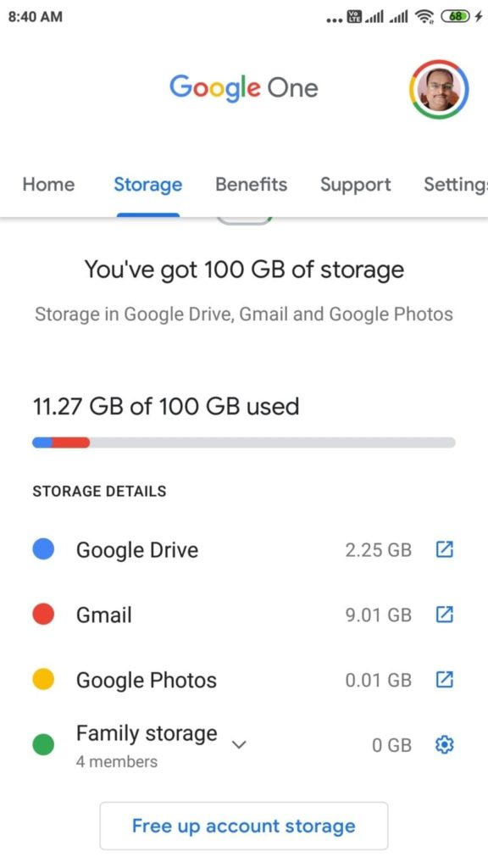The image size is (488, 868).
Task: Open the Benefits tab
Action: click(x=251, y=184)
